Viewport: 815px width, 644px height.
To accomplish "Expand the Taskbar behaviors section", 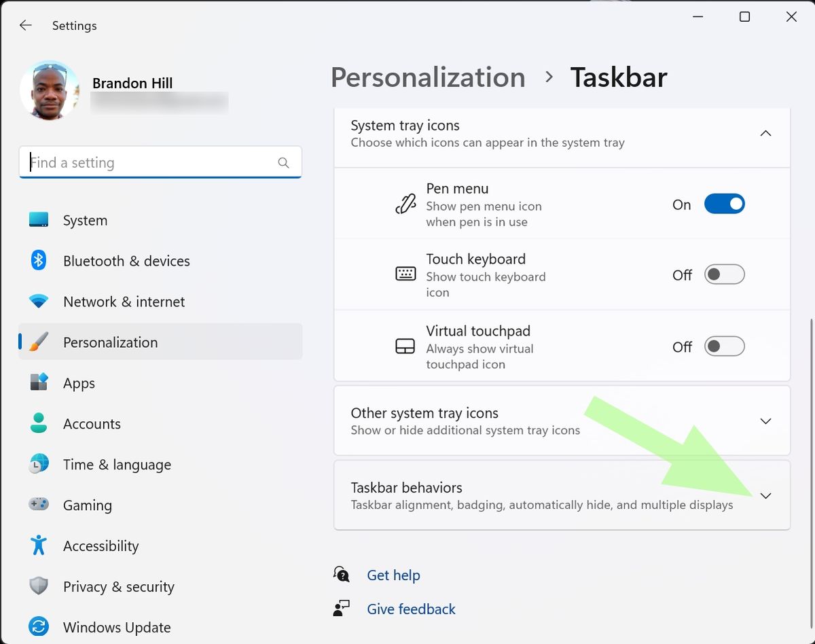I will [x=766, y=496].
